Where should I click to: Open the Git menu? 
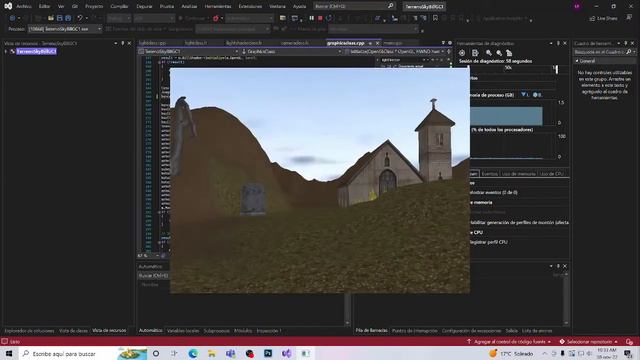[x=75, y=6]
